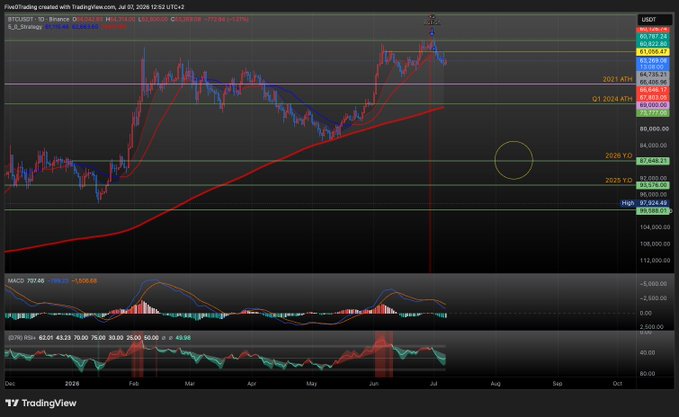This screenshot has width=679, height=417.
Task: Select the RSI+ indicator legend label
Action: pyautogui.click(x=22, y=338)
